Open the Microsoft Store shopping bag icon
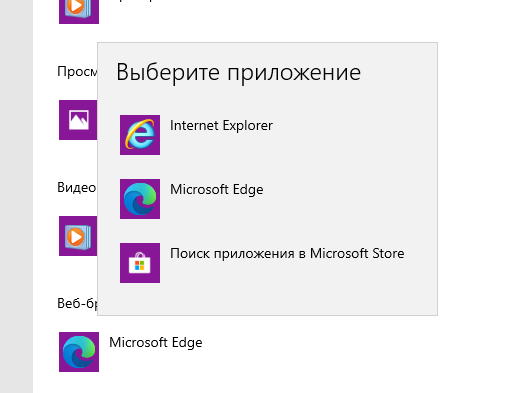The height and width of the screenshot is (393, 525). point(140,263)
